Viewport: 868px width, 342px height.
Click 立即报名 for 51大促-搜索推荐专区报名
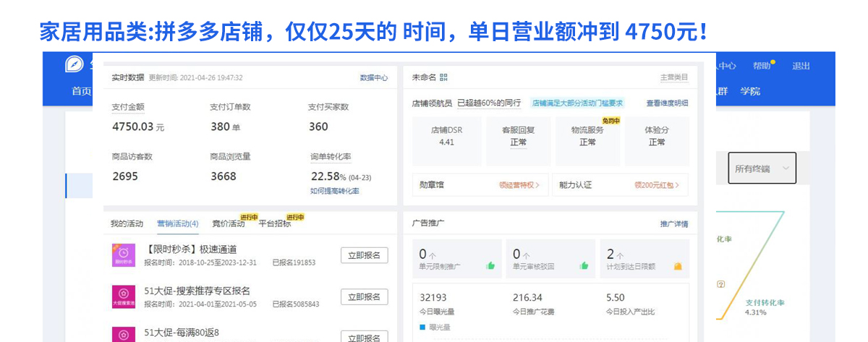(x=364, y=297)
